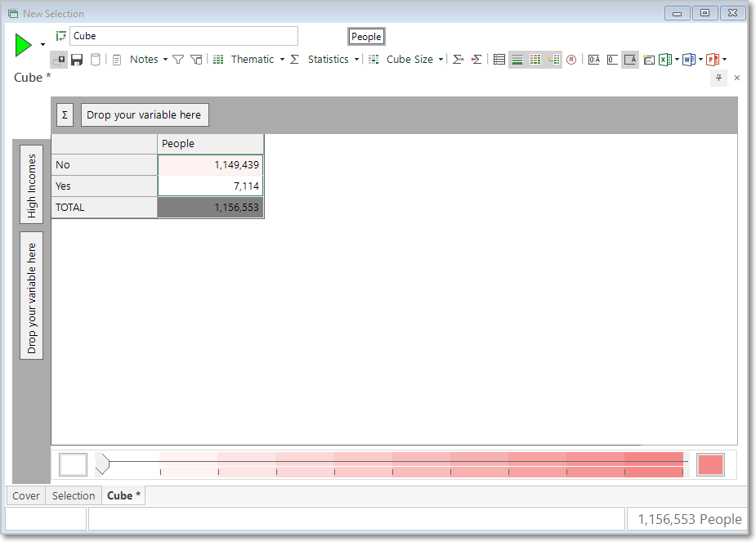Click the database cylinder icon
This screenshot has width=756, height=542.
coord(96,60)
